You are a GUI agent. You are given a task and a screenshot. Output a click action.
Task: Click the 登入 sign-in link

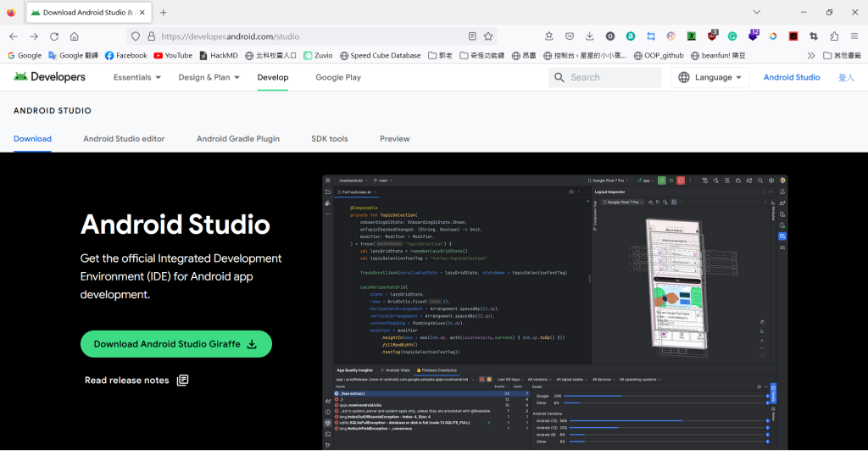click(846, 77)
